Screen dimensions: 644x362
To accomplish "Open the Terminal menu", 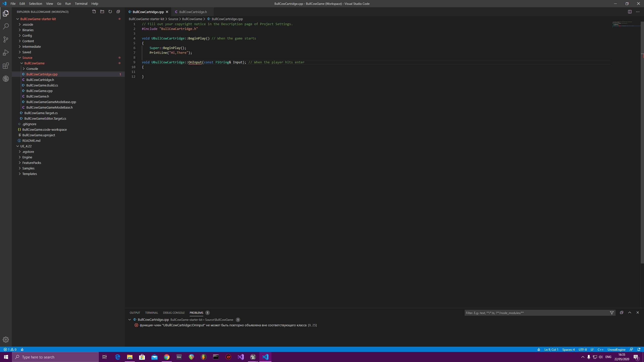I will 81,4.
